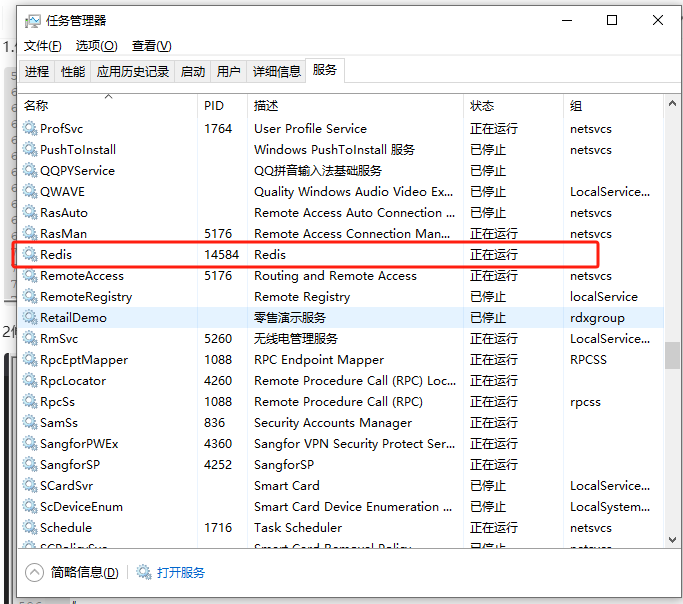The height and width of the screenshot is (604, 683).
Task: Click PID 14584 in Redis row
Action: coord(222,254)
